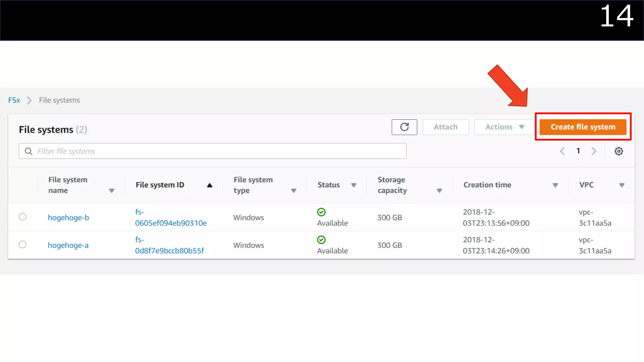Open the Actions dropdown

(x=504, y=127)
